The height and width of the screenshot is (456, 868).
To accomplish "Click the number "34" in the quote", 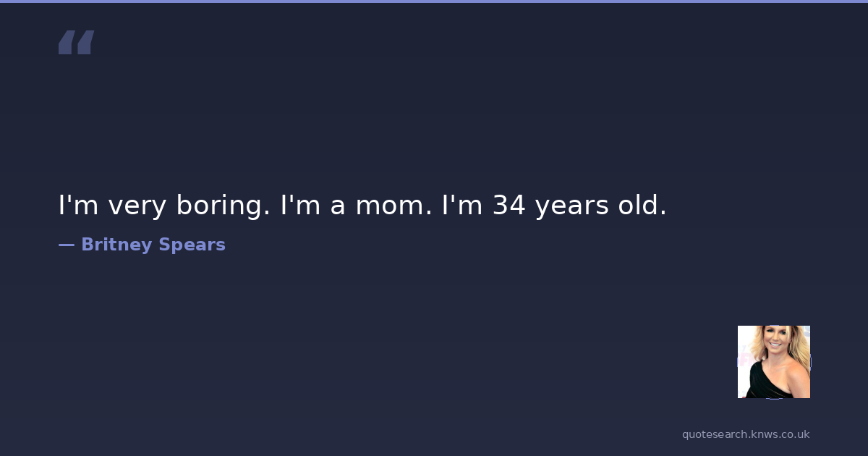I will point(509,206).
